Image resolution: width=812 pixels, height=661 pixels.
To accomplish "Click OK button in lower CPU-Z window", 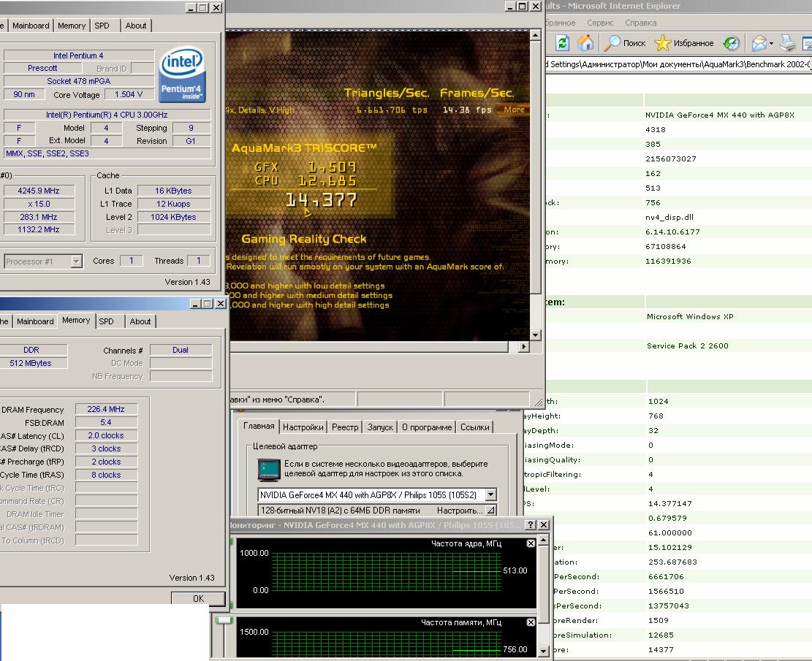I will [198, 598].
